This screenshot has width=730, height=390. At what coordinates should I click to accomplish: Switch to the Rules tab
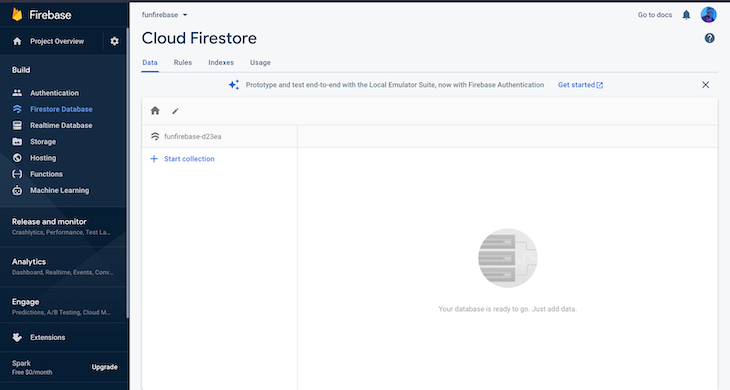(x=182, y=62)
